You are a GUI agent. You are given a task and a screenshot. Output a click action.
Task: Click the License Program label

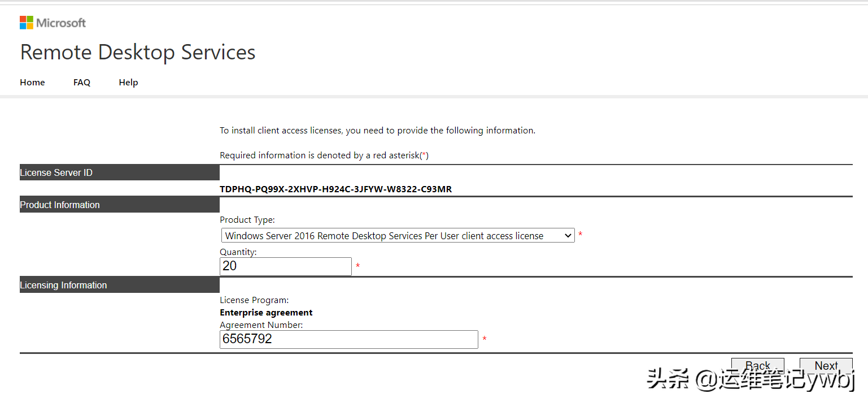254,300
